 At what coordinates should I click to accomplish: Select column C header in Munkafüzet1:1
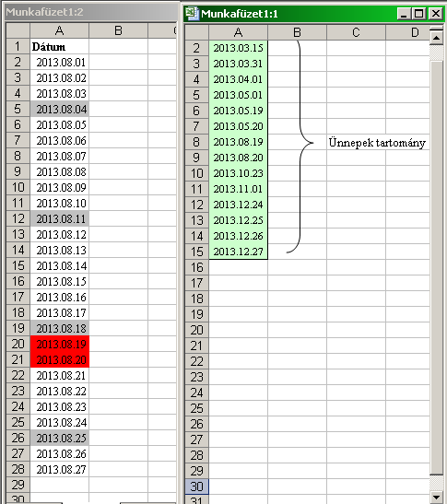click(x=356, y=32)
